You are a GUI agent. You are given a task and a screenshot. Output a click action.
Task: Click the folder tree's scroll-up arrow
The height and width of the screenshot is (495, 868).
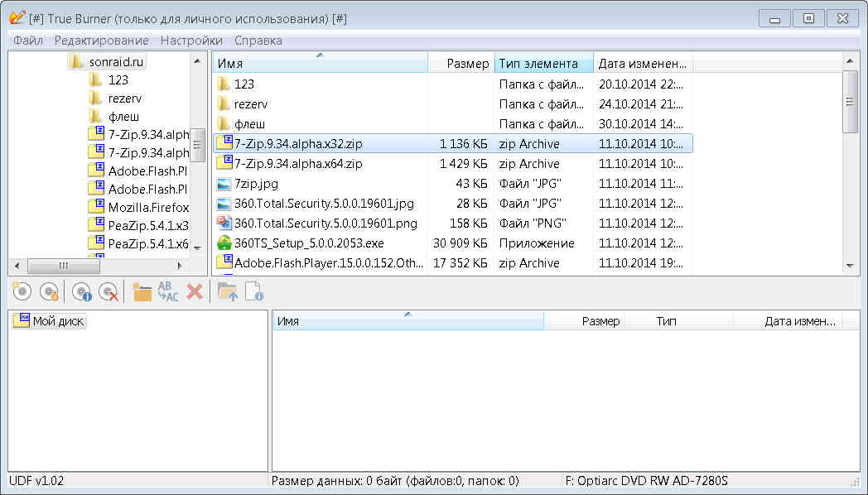(198, 60)
